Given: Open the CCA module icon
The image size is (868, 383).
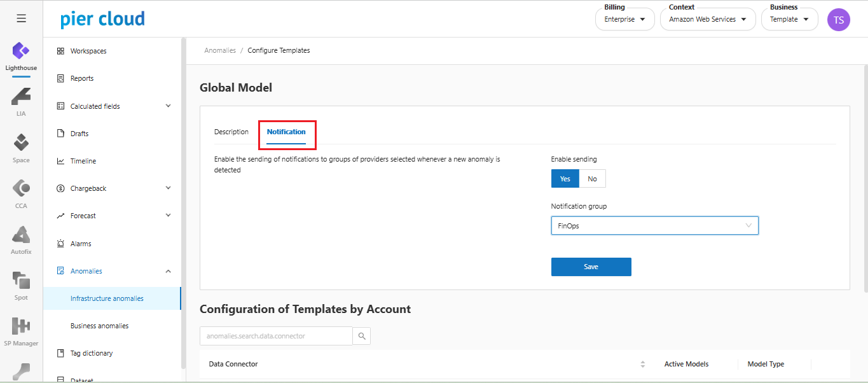Looking at the screenshot, I should (x=21, y=190).
